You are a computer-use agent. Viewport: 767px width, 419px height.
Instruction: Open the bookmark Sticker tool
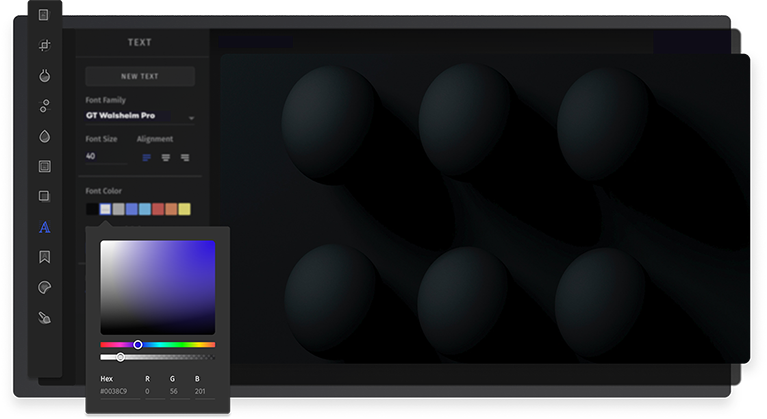click(x=45, y=257)
